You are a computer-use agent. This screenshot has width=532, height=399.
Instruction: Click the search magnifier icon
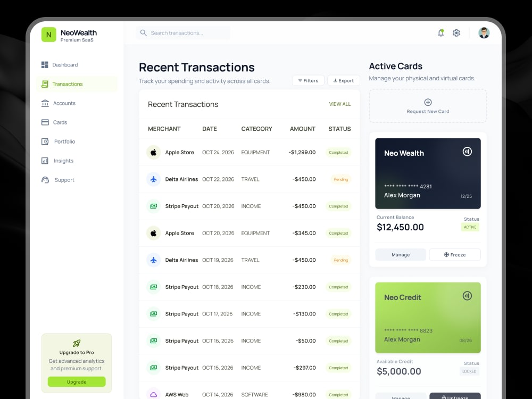click(144, 33)
